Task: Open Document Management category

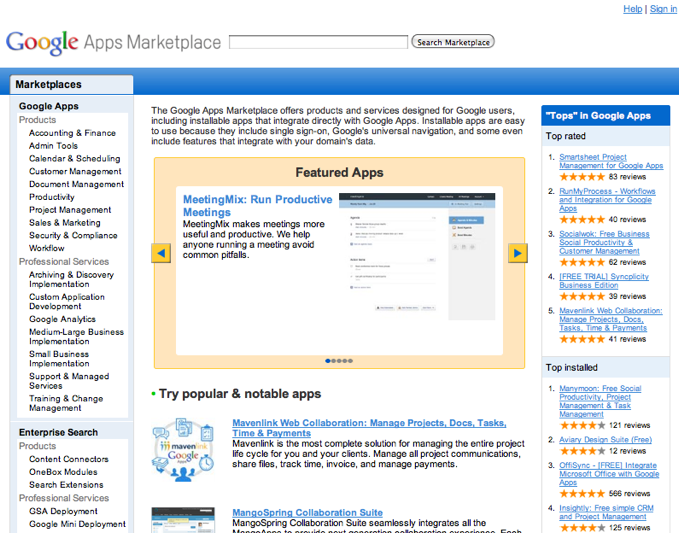Action: [76, 184]
